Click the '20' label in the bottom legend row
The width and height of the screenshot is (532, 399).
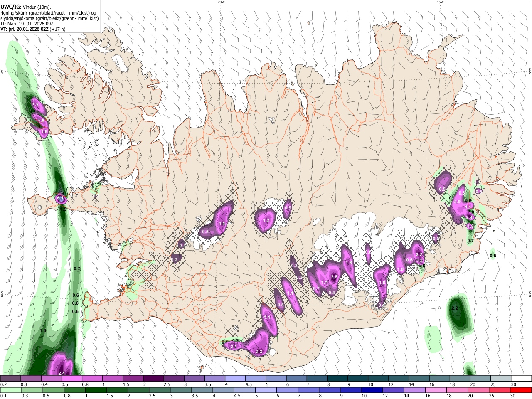tap(473, 396)
